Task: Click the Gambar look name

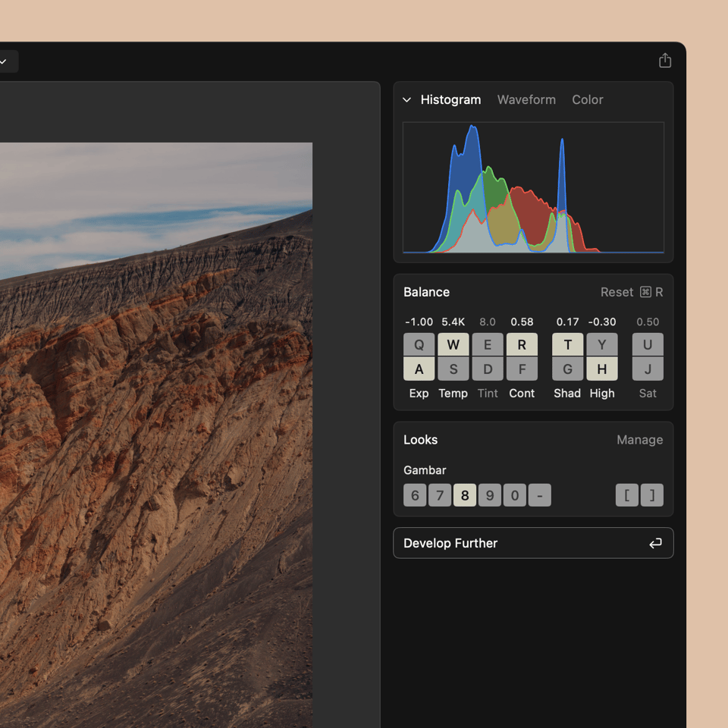Action: pos(425,470)
